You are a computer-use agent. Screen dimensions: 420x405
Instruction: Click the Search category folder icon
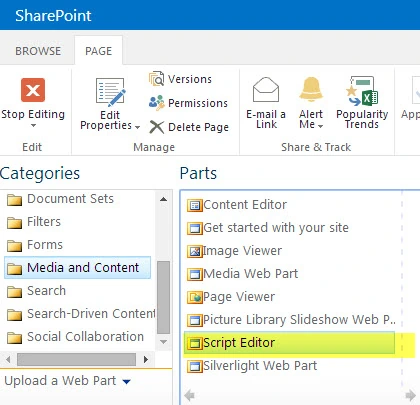tap(14, 292)
